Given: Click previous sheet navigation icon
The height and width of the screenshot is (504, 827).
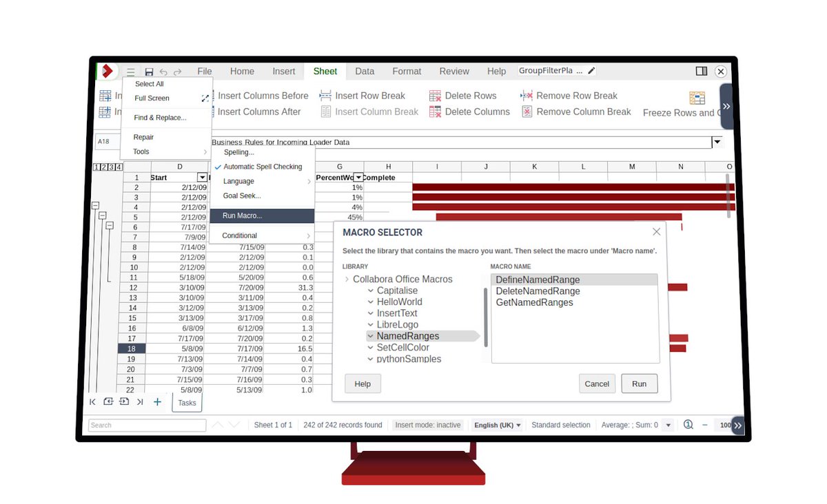Looking at the screenshot, I should coord(108,401).
